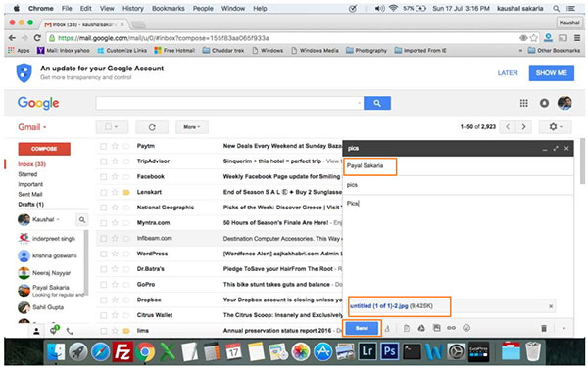Search chat contacts with magnifier icon
The height and width of the screenshot is (369, 588).
[82, 220]
